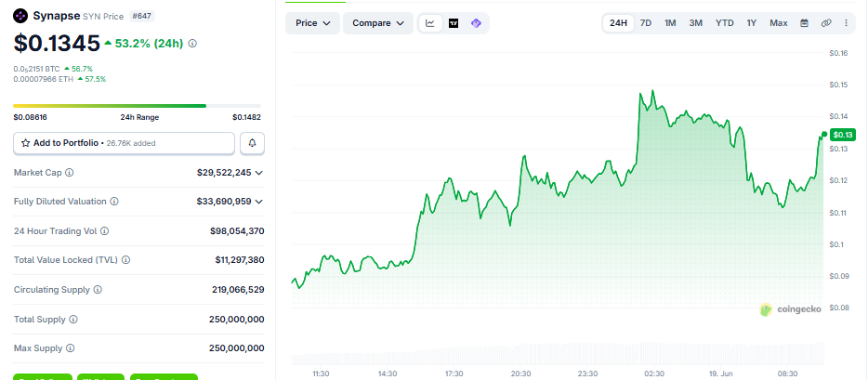The height and width of the screenshot is (380, 868).
Task: Click the 219,066,529 circulating supply value
Action: tap(238, 289)
